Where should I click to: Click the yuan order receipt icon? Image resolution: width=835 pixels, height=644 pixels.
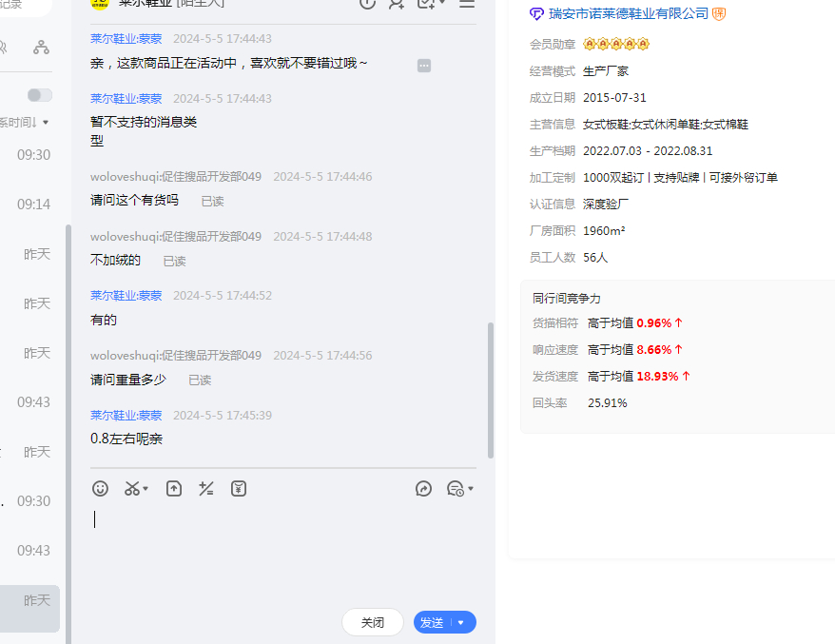coord(239,488)
